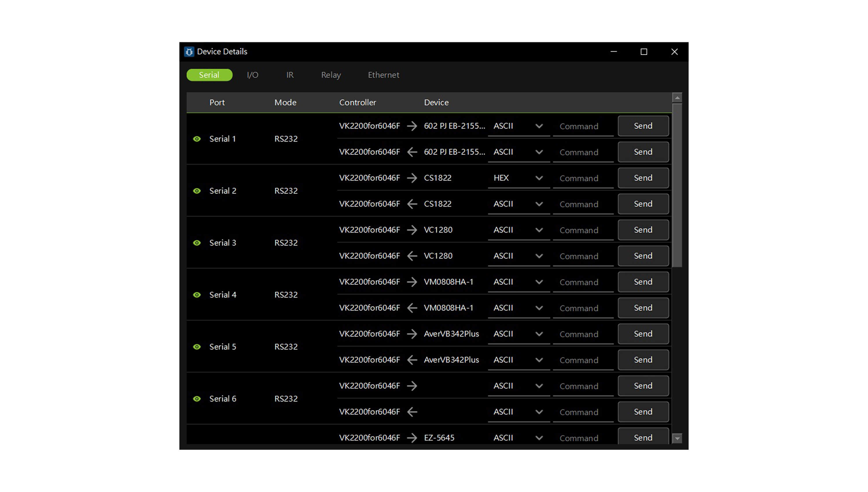Click the Device Details app icon in title bar
This screenshot has width=868, height=492.
[x=189, y=52]
